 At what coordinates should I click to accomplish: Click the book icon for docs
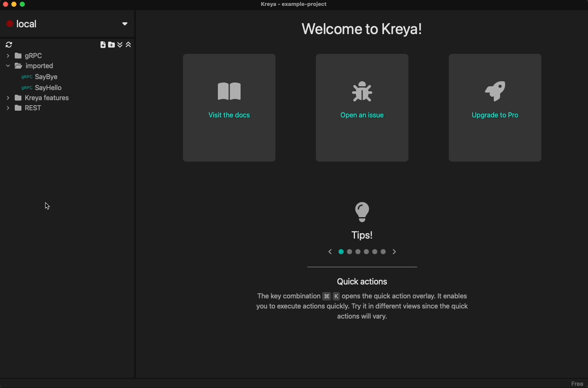coord(229,91)
